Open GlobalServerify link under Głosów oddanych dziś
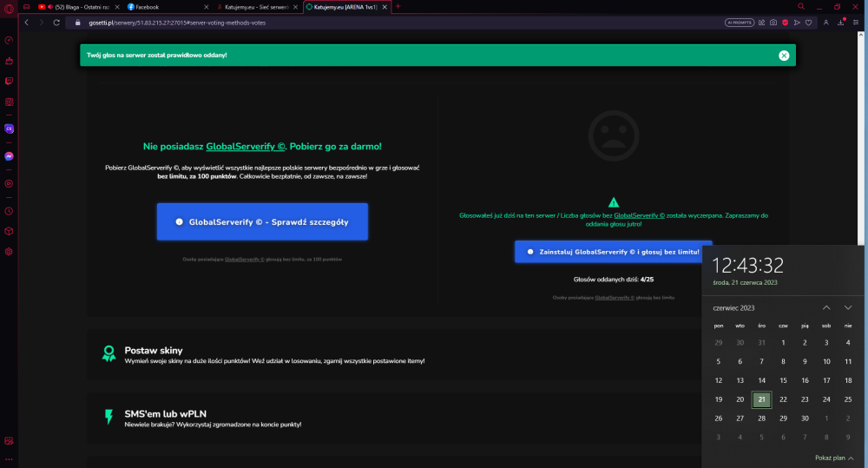This screenshot has width=868, height=468. pyautogui.click(x=615, y=298)
